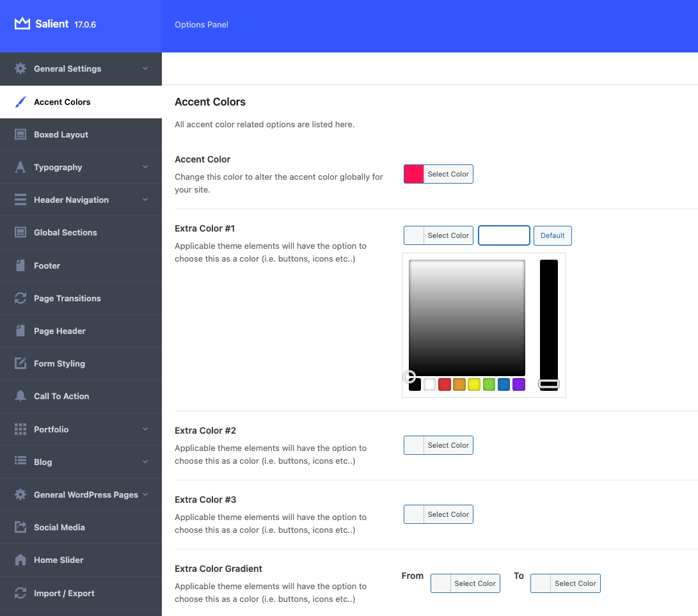Image resolution: width=698 pixels, height=616 pixels.
Task: Collapse the General Settings submenu
Action: (x=145, y=68)
